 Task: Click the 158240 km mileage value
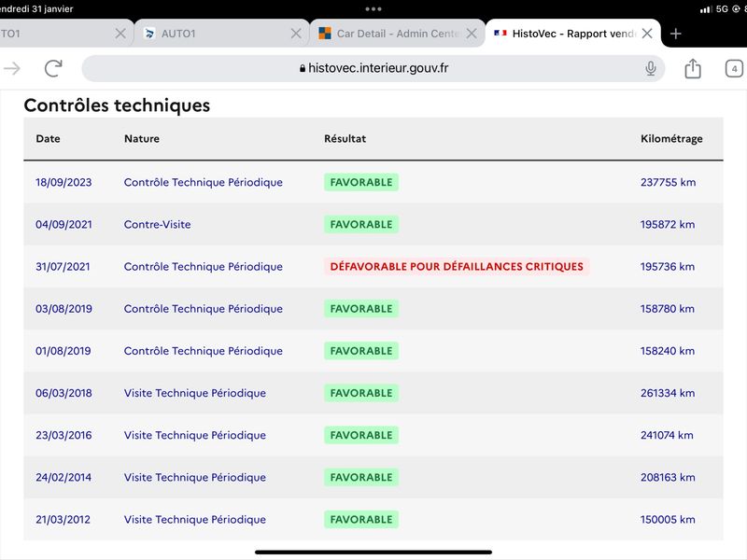point(668,351)
